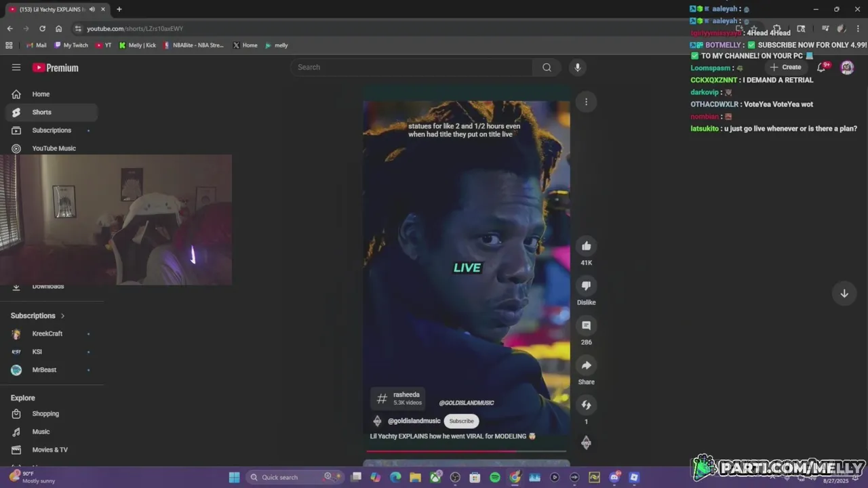Click the search magnifier button
This screenshot has width=868, height=488.
(x=547, y=67)
